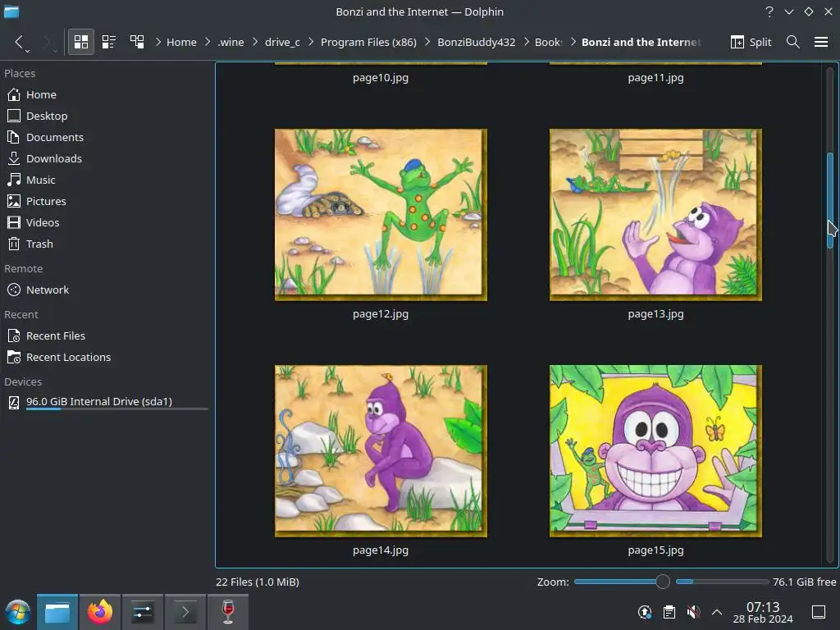Expand chevron before .wine breadcrumb
Image resolution: width=840 pixels, height=630 pixels.
[208, 42]
